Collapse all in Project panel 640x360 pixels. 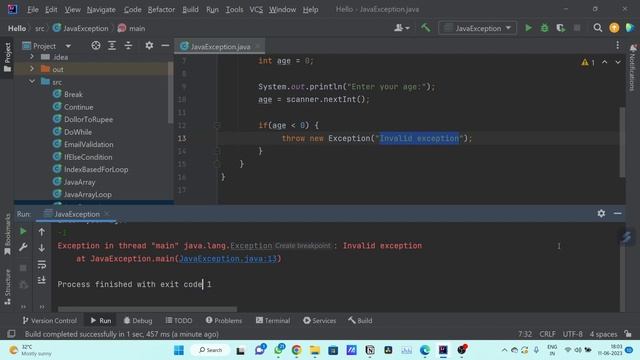coord(128,46)
